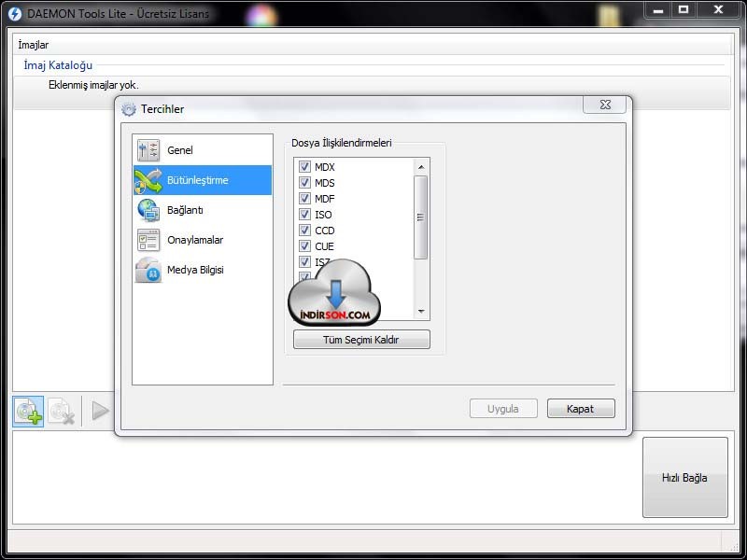The image size is (747, 560).
Task: Uncheck the CUE file association
Action: [x=305, y=245]
